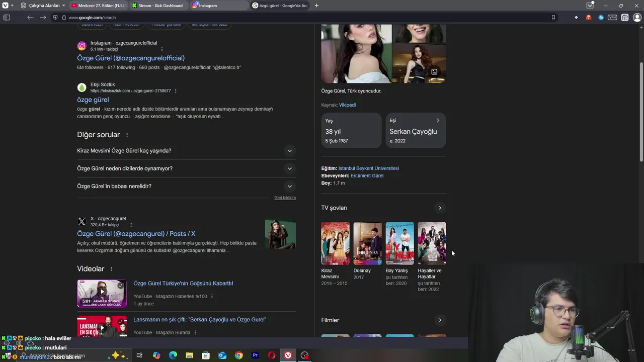
Task: Open the Opera browser from the taskbar
Action: (272, 355)
